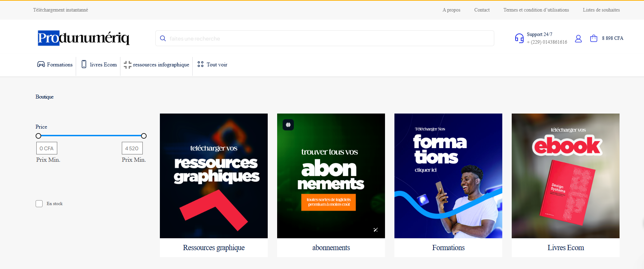This screenshot has height=269, width=644.
Task: Click the livres Ecom phone icon
Action: (x=84, y=64)
